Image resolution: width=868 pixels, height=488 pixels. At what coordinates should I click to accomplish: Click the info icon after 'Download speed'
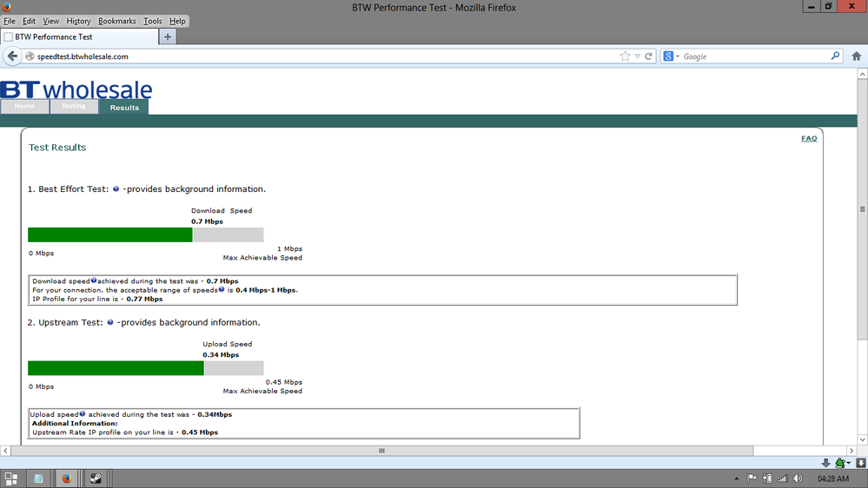[x=94, y=280]
